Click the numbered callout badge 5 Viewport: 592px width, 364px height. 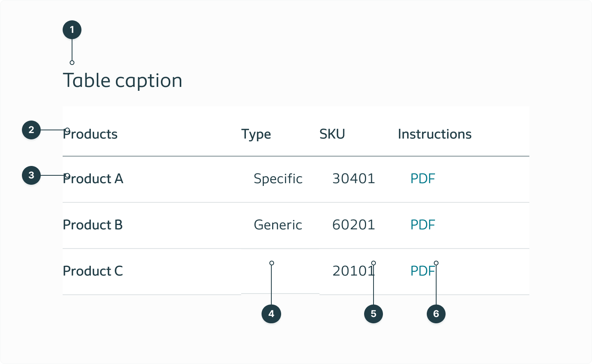[374, 314]
